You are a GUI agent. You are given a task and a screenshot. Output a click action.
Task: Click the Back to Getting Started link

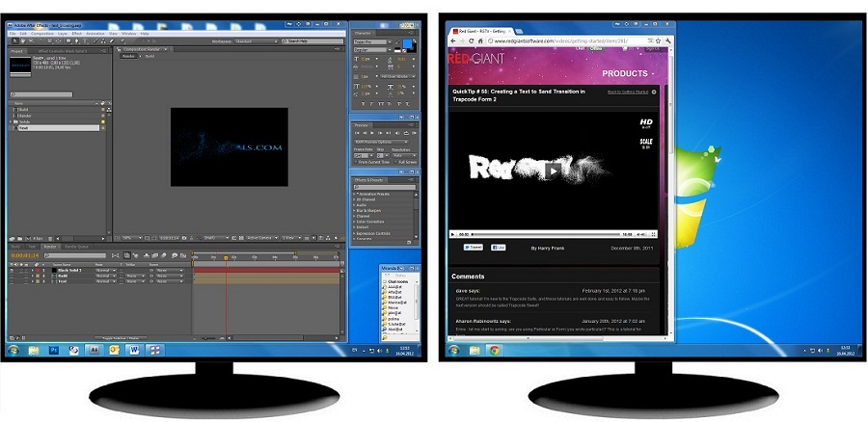627,92
